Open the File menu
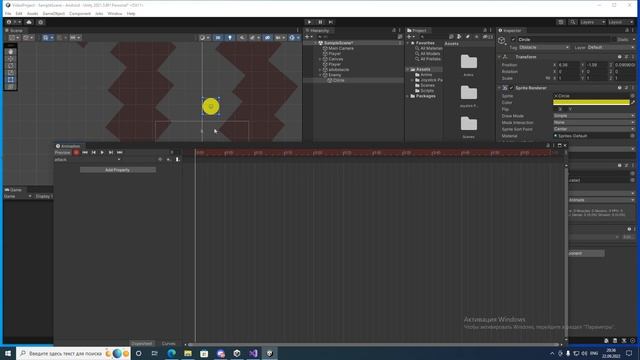Screen dimensions: 640x360 point(8,13)
